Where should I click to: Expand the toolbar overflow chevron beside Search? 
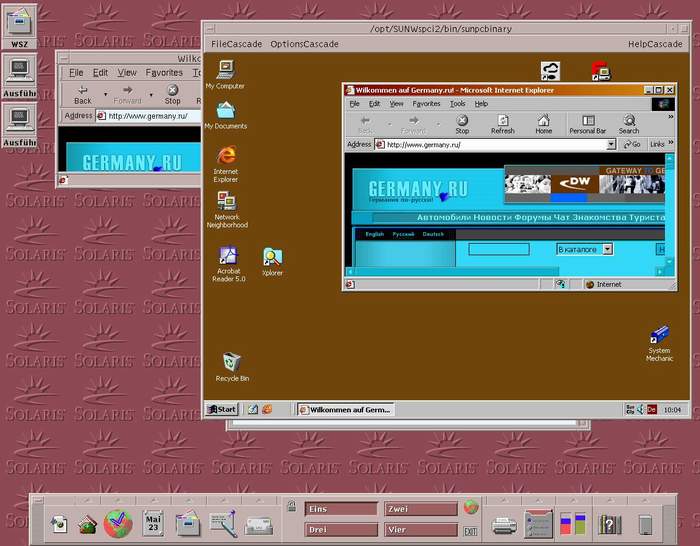click(670, 117)
